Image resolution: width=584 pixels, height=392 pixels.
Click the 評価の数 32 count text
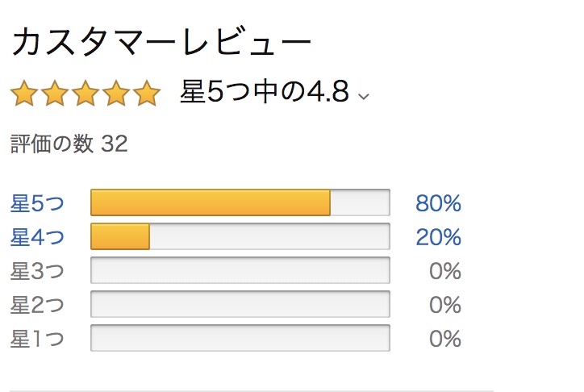click(x=69, y=144)
